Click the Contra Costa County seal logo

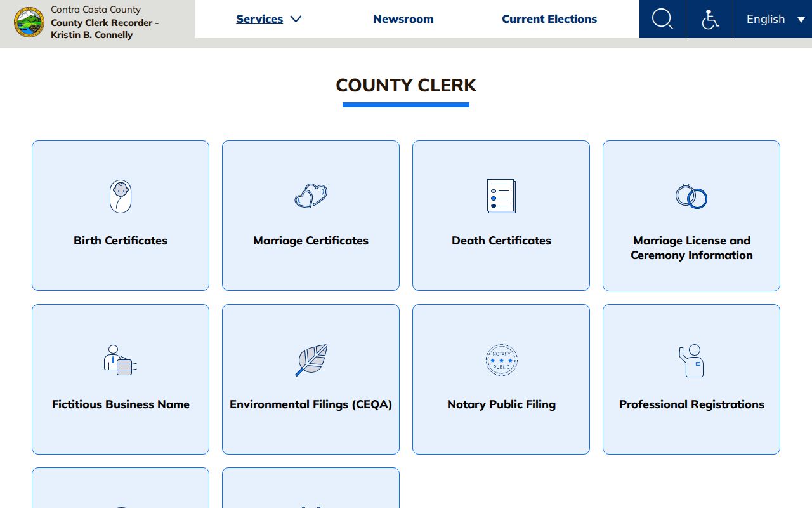pos(29,22)
